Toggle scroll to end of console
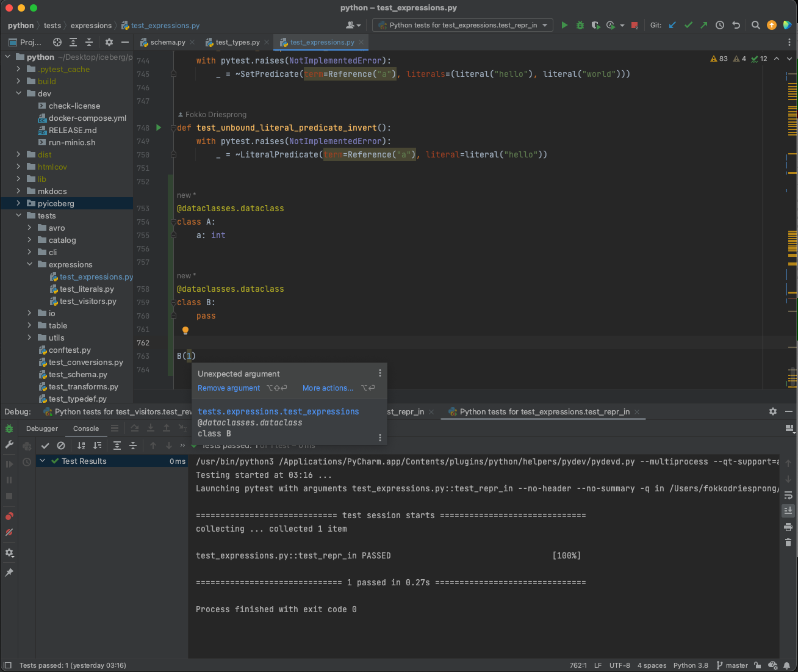The width and height of the screenshot is (798, 672). click(x=788, y=511)
